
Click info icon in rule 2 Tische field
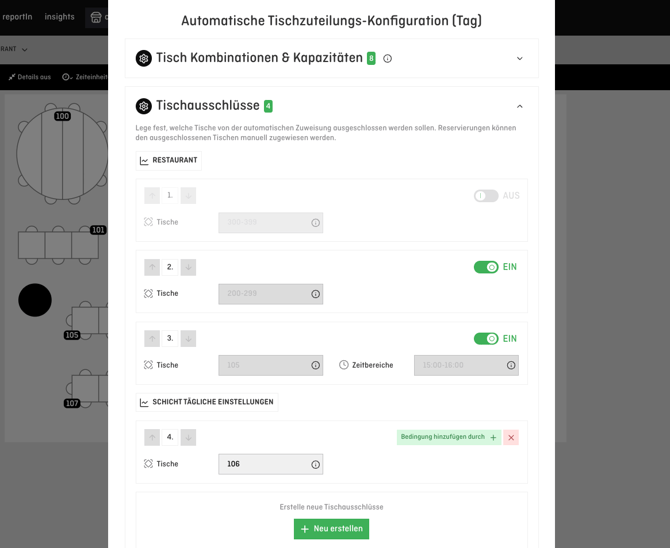tap(316, 294)
